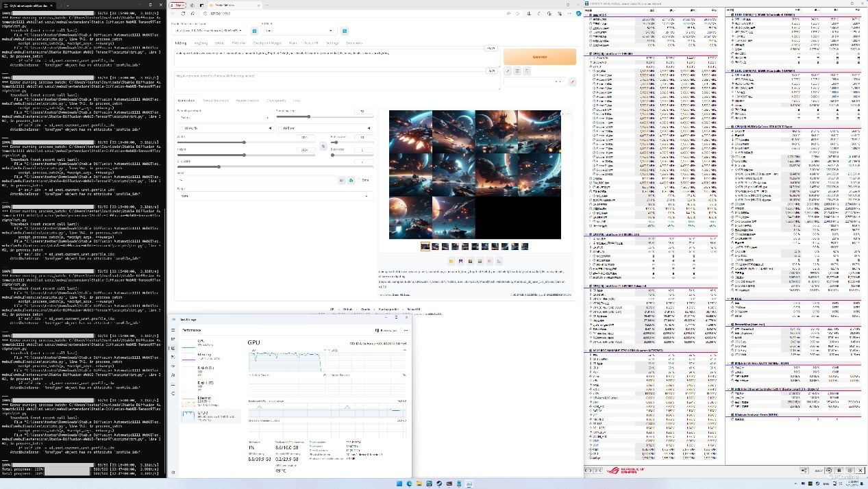The width and height of the screenshot is (868, 489).
Task: Reuse last seed with the green recycle icon
Action: (x=351, y=180)
